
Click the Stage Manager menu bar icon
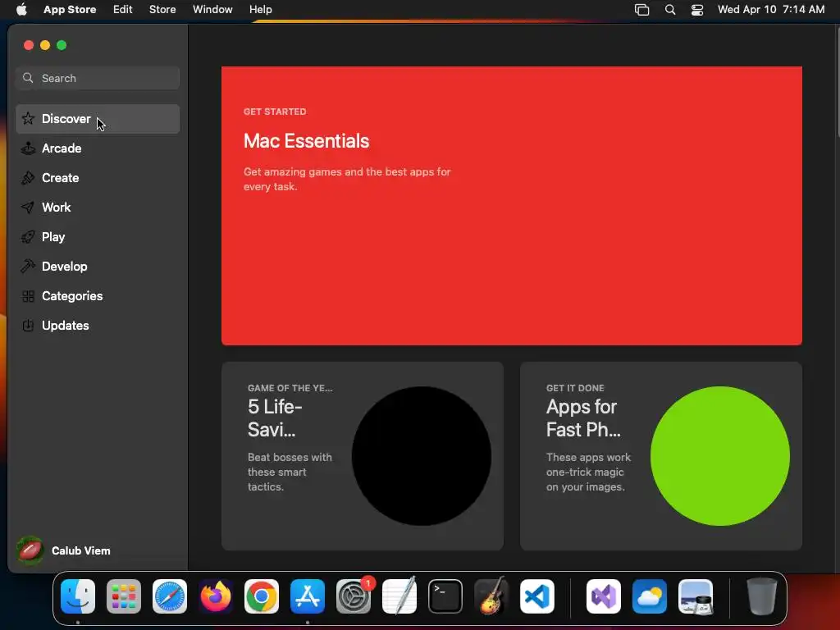pyautogui.click(x=641, y=10)
